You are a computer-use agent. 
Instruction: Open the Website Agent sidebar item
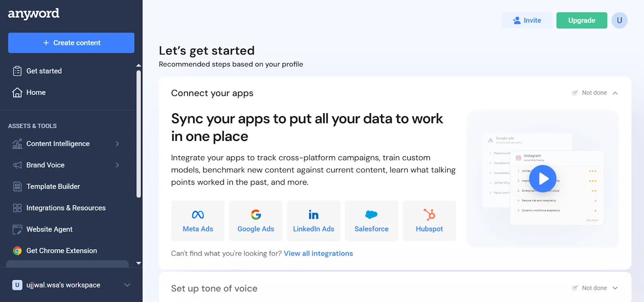click(x=50, y=229)
